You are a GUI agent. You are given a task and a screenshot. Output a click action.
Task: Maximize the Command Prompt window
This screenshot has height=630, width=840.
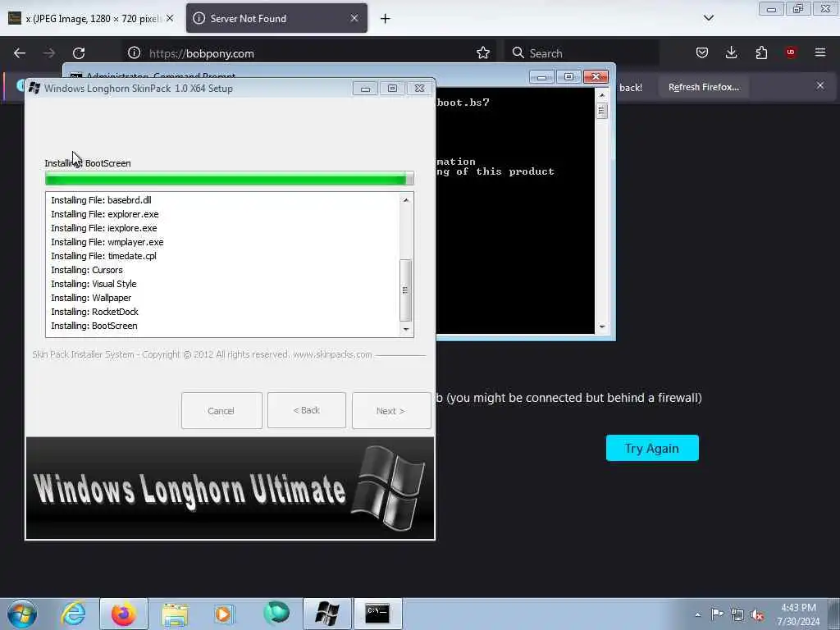coord(568,76)
